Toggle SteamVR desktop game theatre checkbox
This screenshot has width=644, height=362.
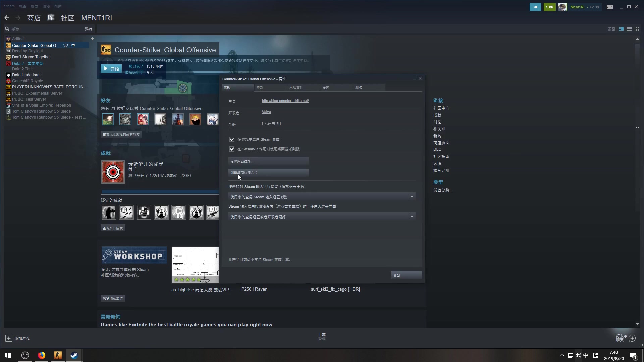(x=232, y=149)
